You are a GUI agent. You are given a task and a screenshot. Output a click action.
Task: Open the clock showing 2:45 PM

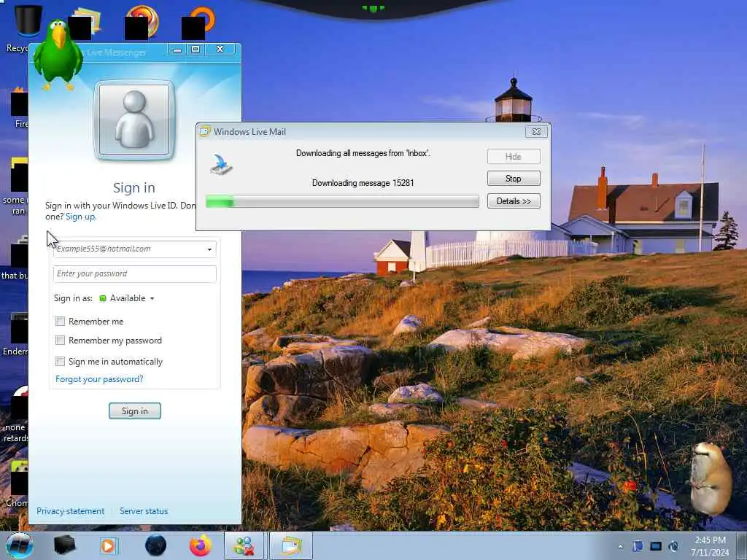710,546
